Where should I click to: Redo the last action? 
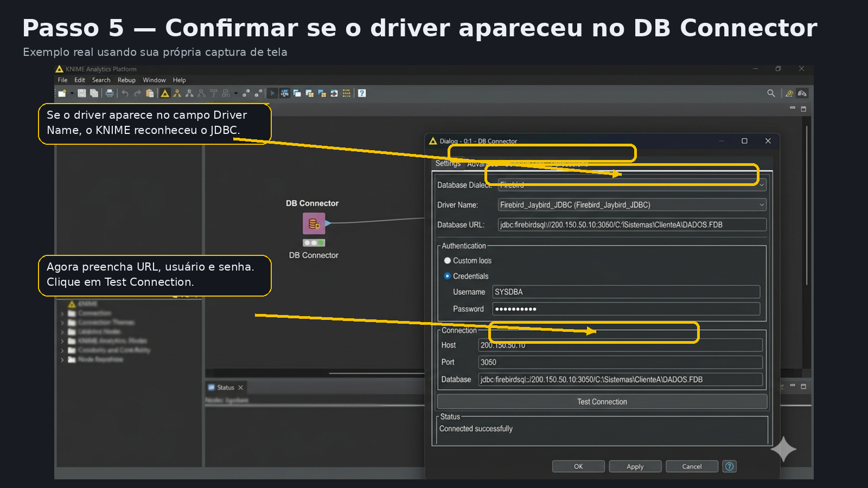click(x=137, y=93)
